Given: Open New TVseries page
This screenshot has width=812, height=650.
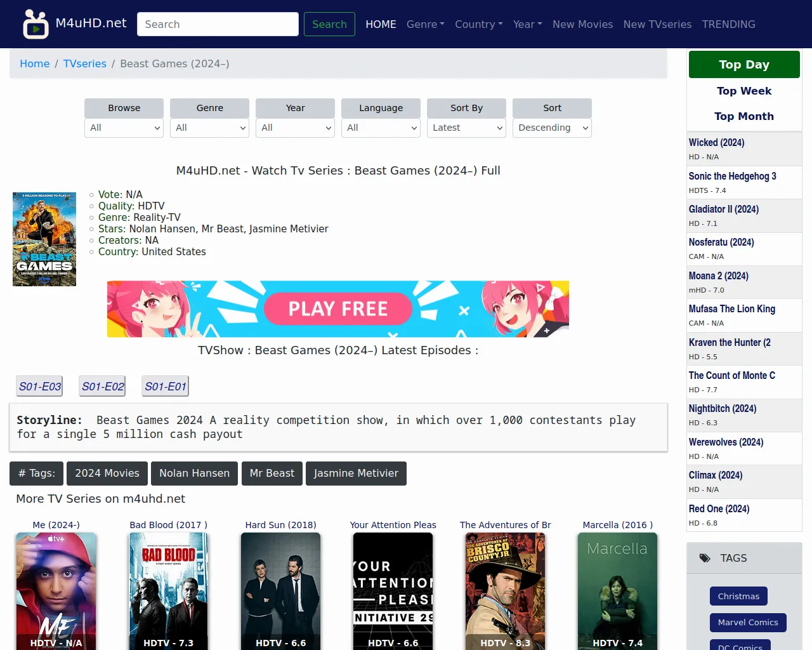Looking at the screenshot, I should pos(658,24).
